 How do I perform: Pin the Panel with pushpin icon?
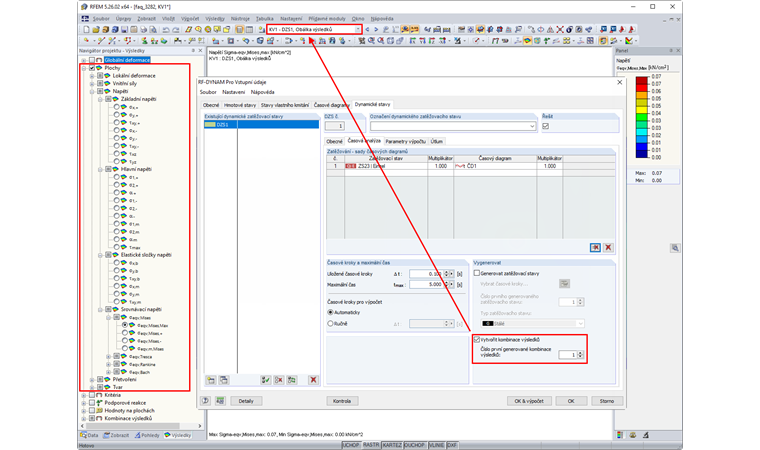point(671,50)
